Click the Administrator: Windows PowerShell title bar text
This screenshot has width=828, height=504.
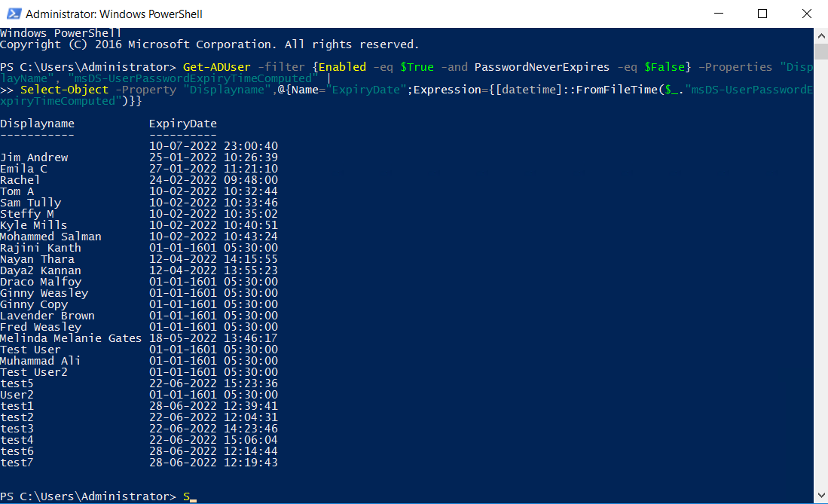pos(113,13)
